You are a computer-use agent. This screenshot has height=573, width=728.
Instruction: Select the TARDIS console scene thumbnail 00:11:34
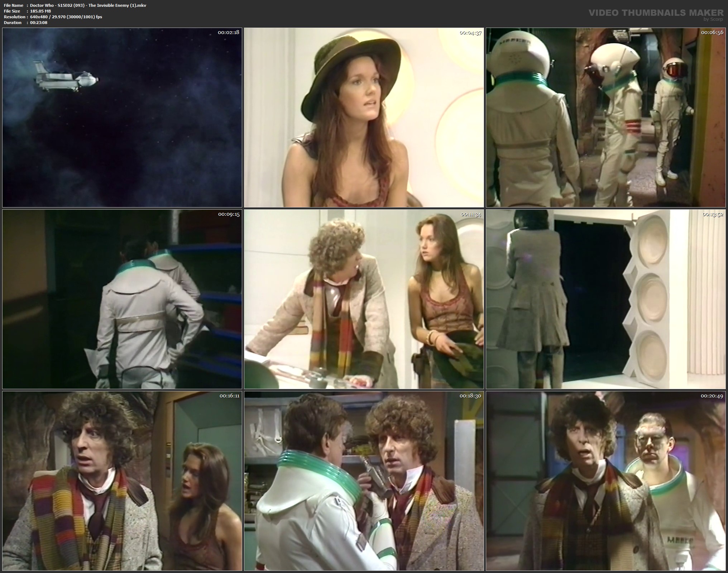(x=364, y=299)
